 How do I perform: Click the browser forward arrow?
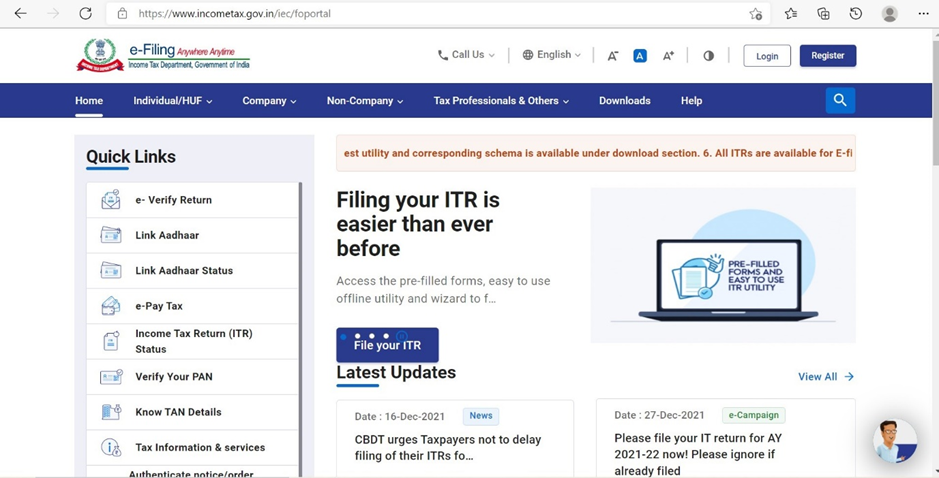click(53, 13)
